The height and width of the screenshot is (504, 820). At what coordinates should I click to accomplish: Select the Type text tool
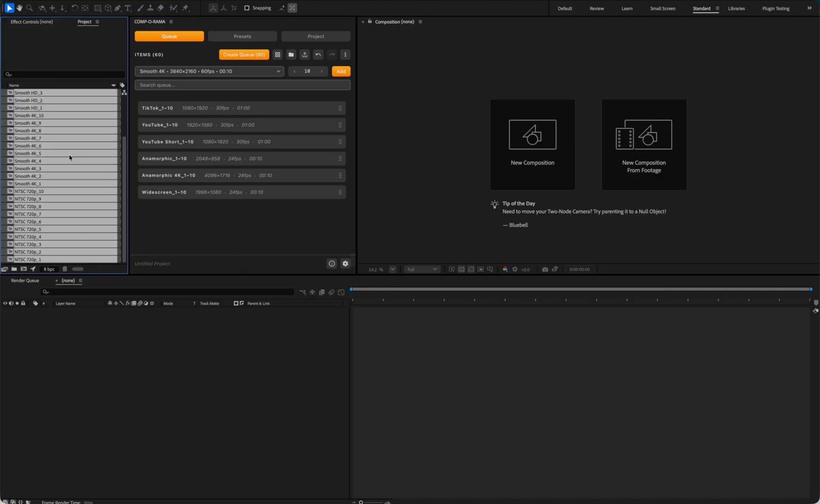coord(128,8)
